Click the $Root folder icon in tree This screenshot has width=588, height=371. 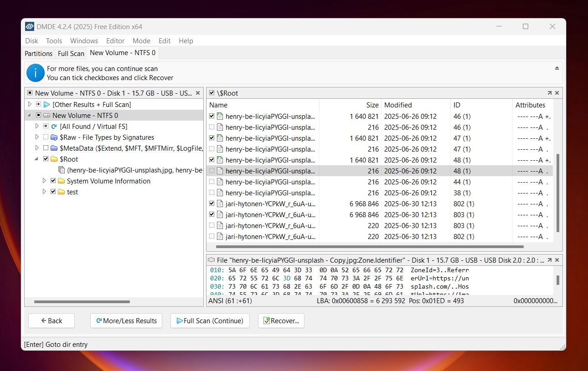click(x=54, y=159)
